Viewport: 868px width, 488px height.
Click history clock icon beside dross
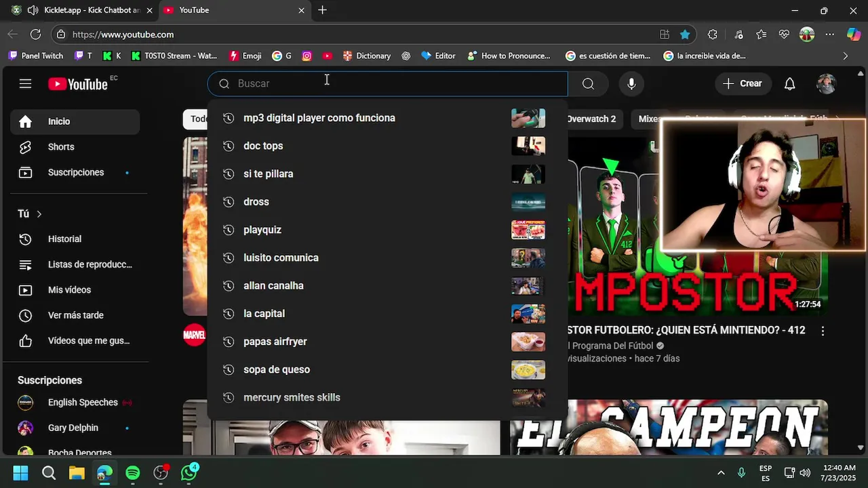229,202
